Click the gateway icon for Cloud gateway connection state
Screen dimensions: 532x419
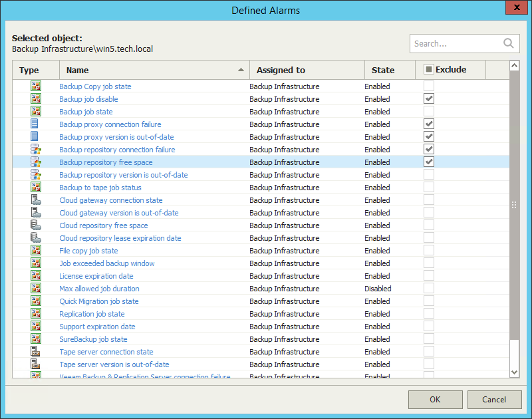[x=36, y=200]
